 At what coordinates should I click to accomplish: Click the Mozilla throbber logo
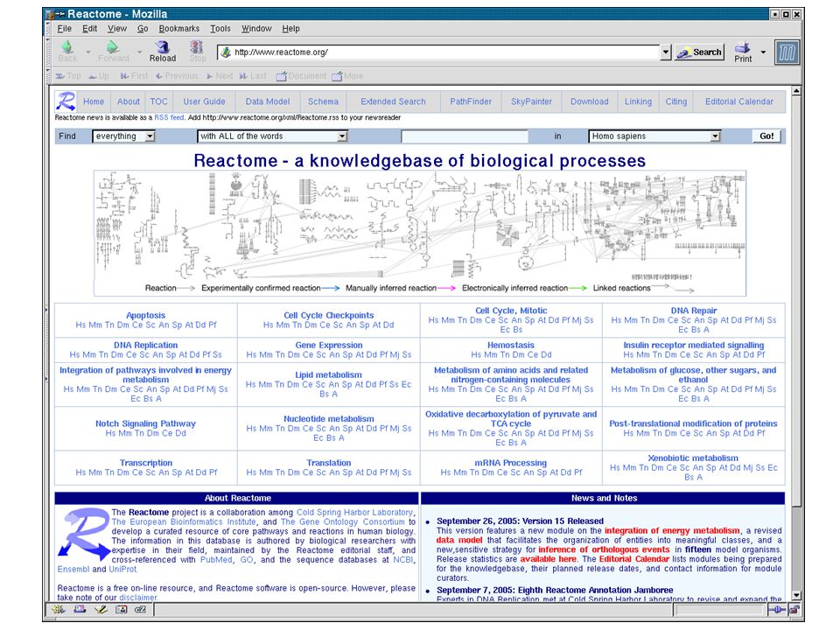[787, 52]
